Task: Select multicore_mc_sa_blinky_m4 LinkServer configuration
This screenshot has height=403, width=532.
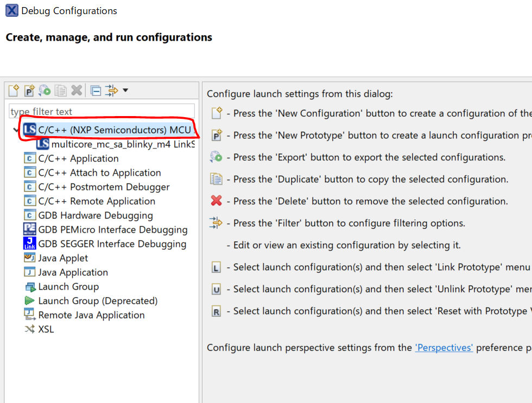Action: pos(123,144)
